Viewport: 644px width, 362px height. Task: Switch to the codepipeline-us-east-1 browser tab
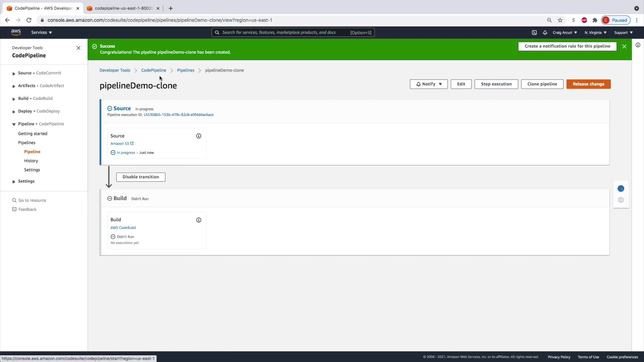[123, 8]
